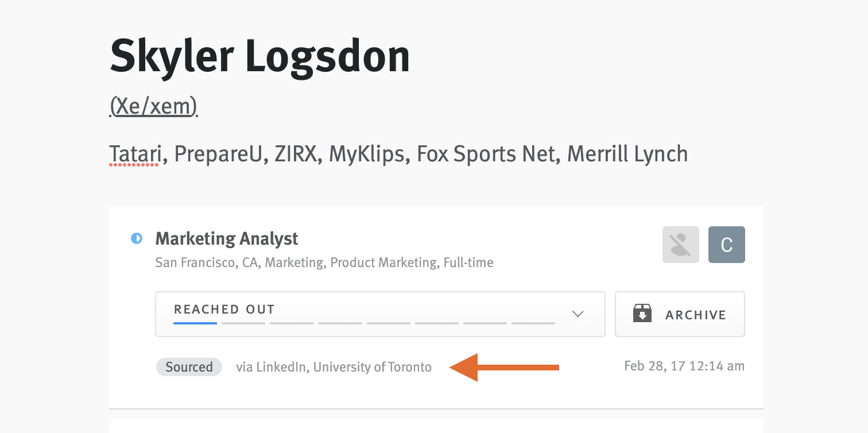
Task: Open the Tatari company link
Action: [x=134, y=153]
